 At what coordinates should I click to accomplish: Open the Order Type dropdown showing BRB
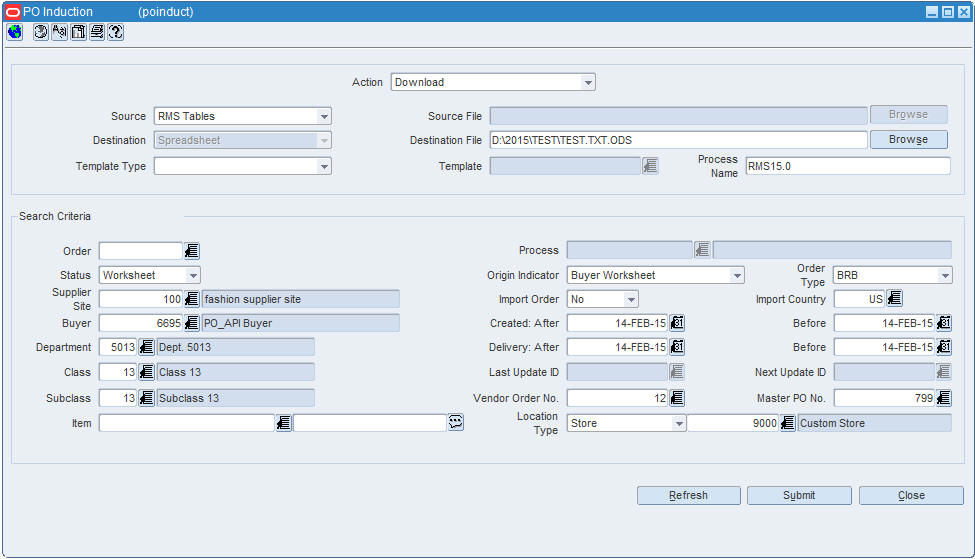tap(945, 275)
